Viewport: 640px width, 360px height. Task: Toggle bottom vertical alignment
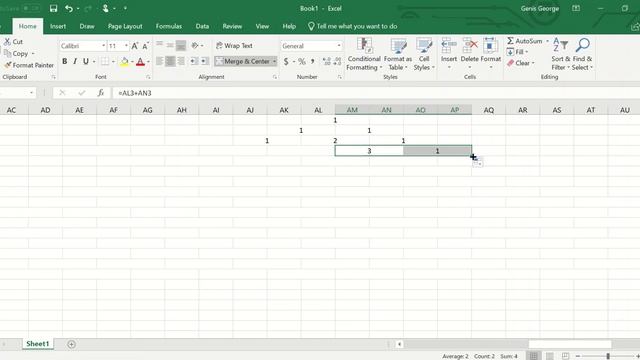pyautogui.click(x=181, y=46)
